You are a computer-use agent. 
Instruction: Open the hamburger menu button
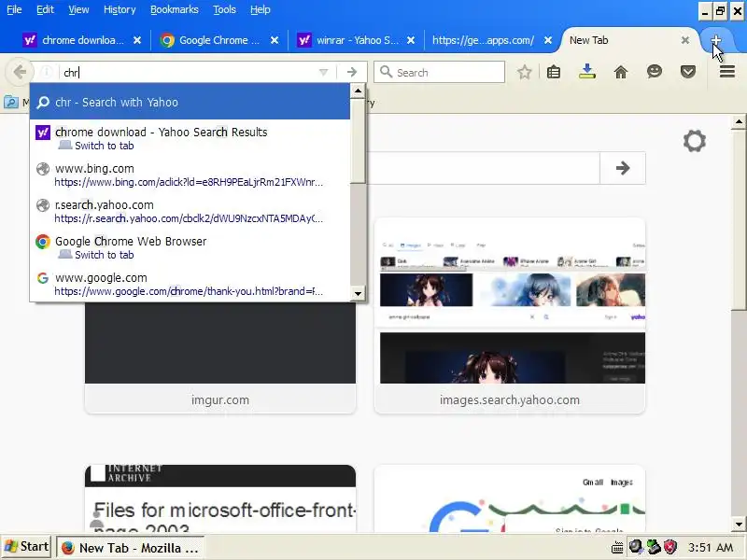pyautogui.click(x=727, y=73)
